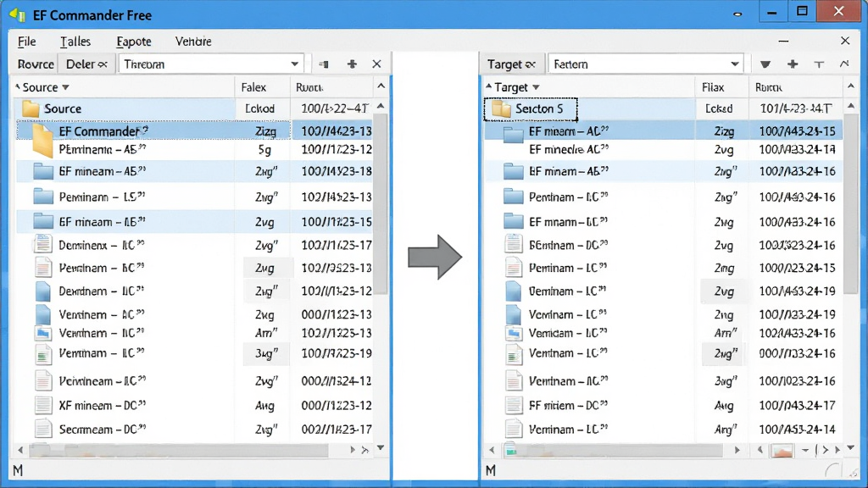The image size is (868, 488).
Task: Click the X icon in left pane toolbar
Action: [x=376, y=64]
